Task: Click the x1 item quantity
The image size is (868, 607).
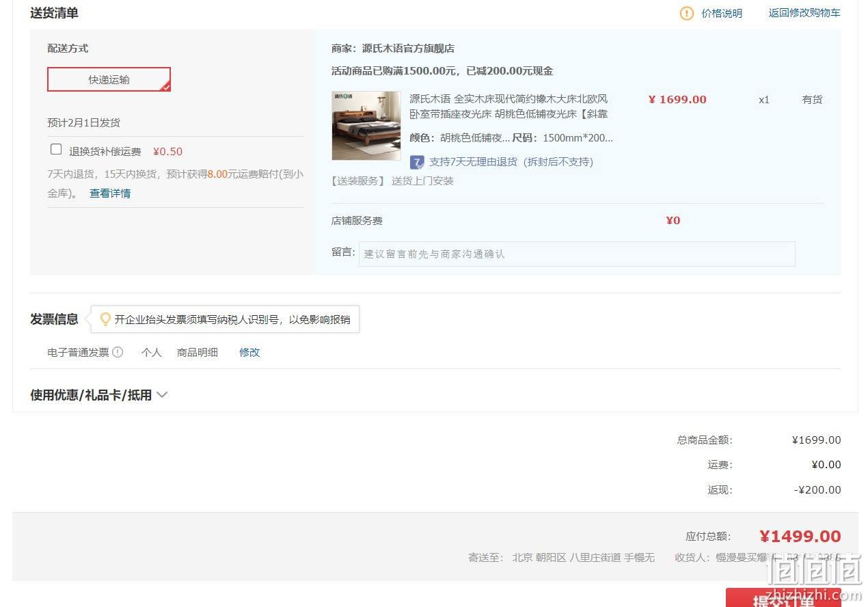Action: (764, 100)
